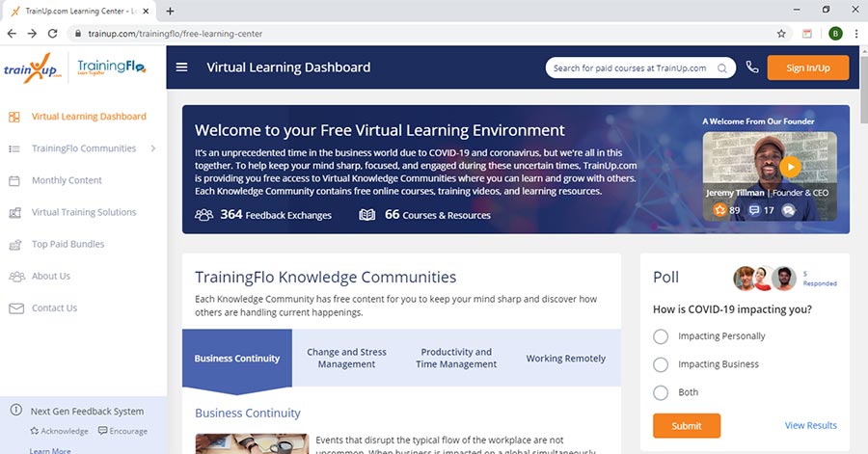Click the Encourage speech bubble icon
Image resolution: width=868 pixels, height=454 pixels.
[x=102, y=431]
